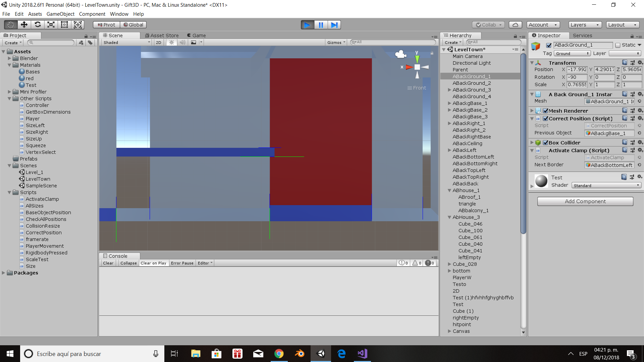Screen dimensions: 644x362
Task: Expand the Blender folder
Action: tap(9, 58)
